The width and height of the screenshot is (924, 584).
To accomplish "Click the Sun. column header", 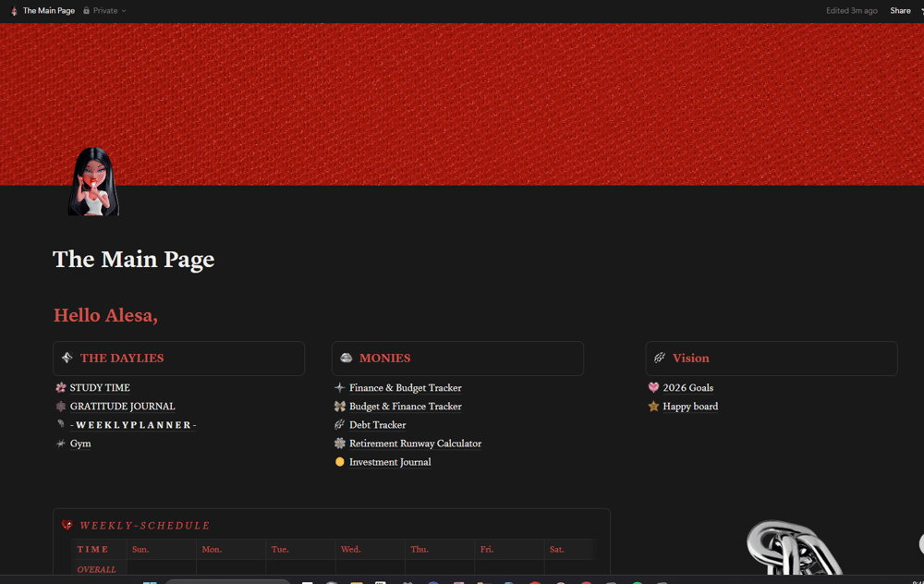I will tap(140, 549).
